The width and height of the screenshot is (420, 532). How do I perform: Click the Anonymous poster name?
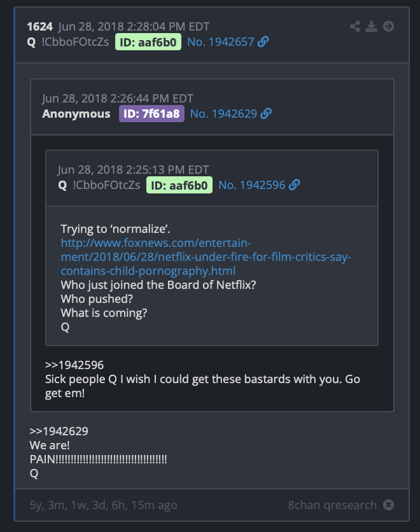76,114
